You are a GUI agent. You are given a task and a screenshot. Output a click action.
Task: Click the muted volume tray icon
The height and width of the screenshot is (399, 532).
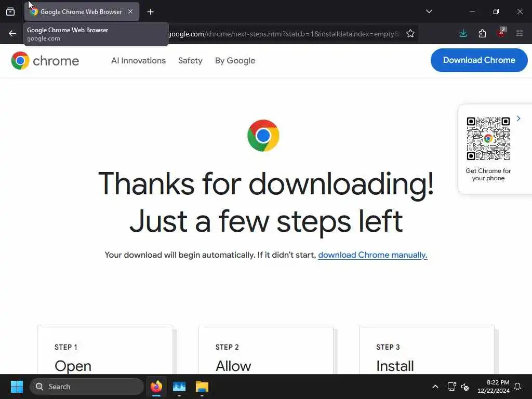point(465,387)
